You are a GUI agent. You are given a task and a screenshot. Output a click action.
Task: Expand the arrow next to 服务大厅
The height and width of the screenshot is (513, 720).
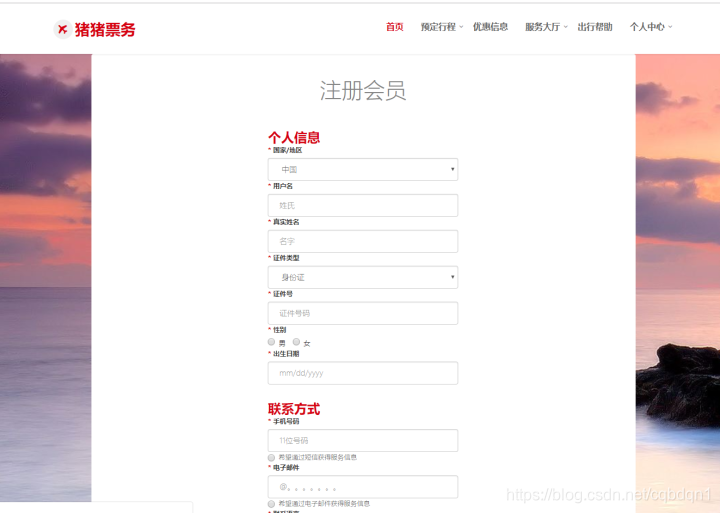pos(566,27)
